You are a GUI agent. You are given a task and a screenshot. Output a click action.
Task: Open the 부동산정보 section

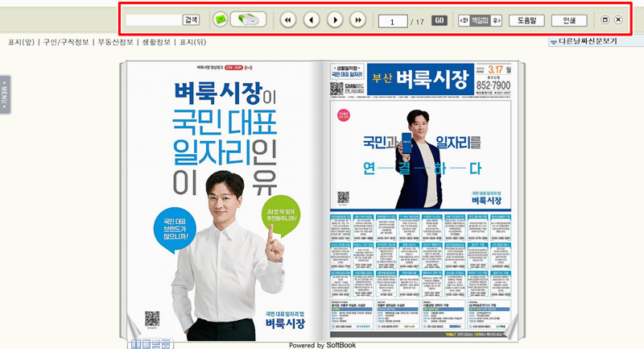click(x=115, y=42)
